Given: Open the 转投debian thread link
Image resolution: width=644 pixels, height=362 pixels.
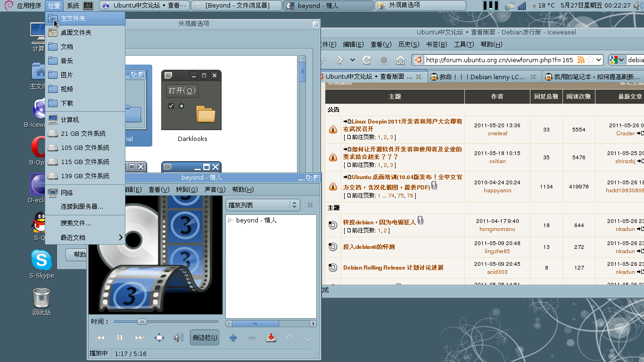Looking at the screenshot, I should coord(380,222).
